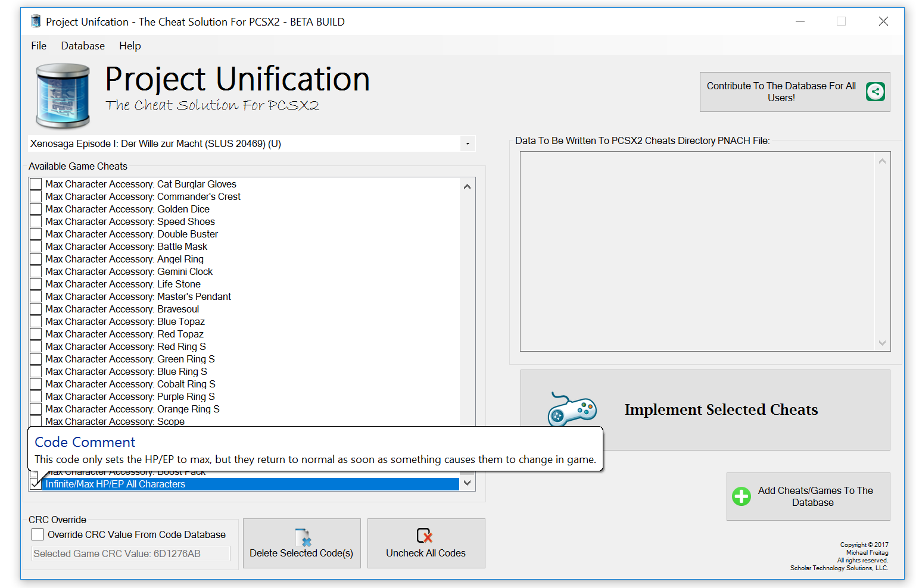Close the Project Unification window

[x=883, y=21]
